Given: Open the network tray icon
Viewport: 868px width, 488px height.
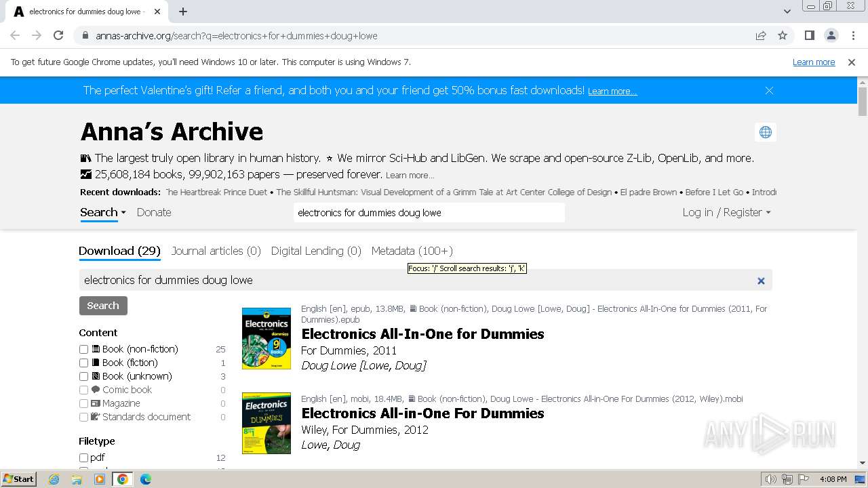Looking at the screenshot, I should pos(787,479).
